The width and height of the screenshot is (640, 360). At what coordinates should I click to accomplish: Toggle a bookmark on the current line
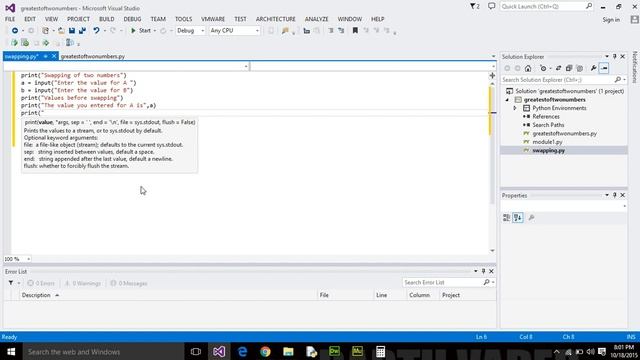pyautogui.click(x=355, y=31)
